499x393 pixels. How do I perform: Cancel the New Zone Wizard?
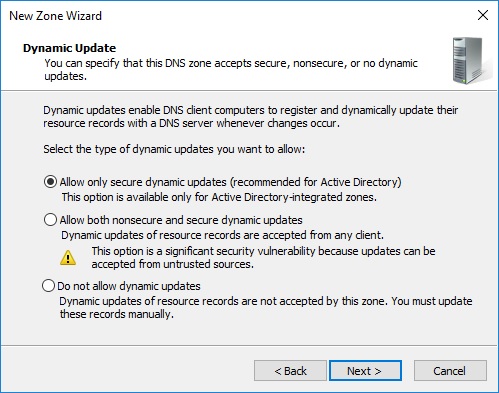click(450, 370)
